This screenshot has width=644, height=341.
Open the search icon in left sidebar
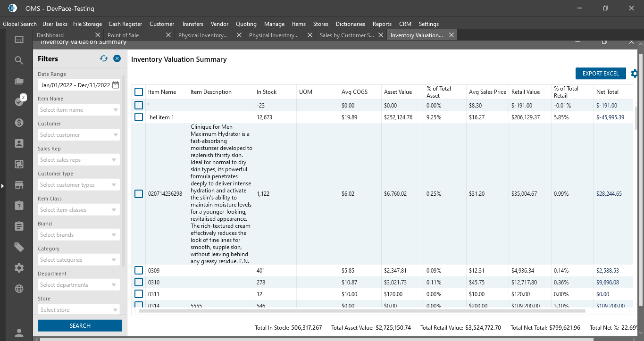19,60
